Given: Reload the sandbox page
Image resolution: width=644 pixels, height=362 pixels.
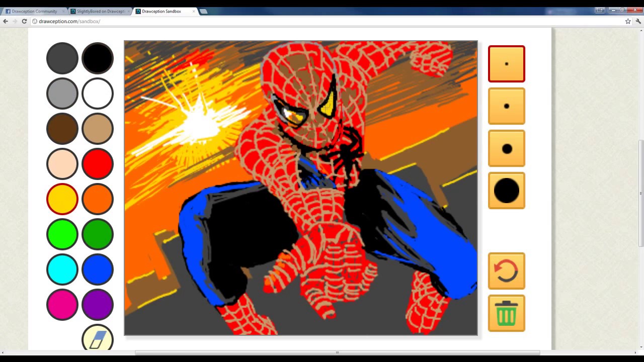Looking at the screenshot, I should [x=24, y=21].
